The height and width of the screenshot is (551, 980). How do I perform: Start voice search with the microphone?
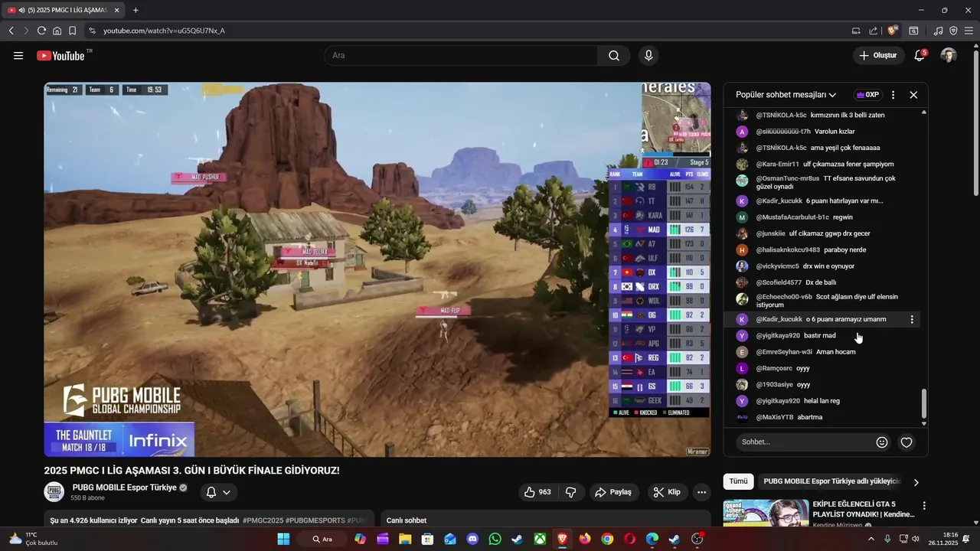[x=648, y=56]
